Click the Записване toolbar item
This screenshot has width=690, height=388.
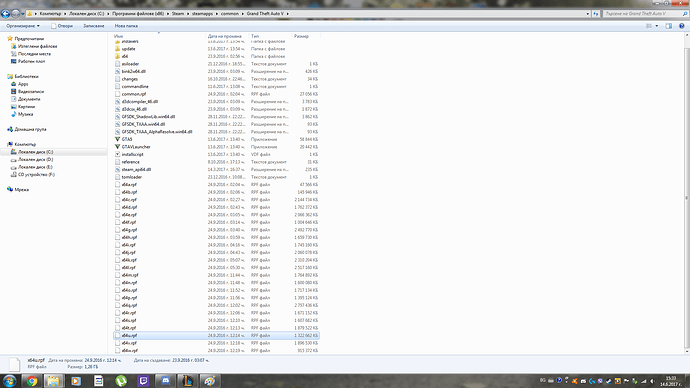94,26
